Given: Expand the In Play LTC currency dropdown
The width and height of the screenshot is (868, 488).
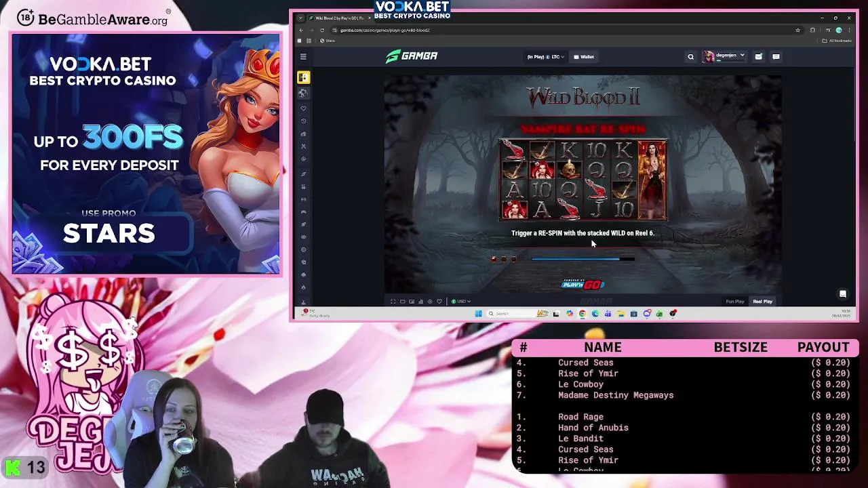Looking at the screenshot, I should (x=546, y=57).
